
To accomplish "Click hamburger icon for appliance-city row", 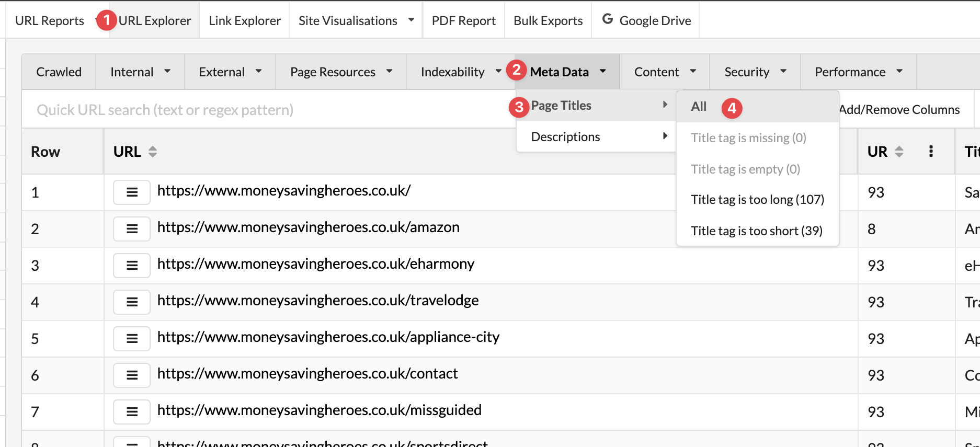I will click(x=132, y=339).
